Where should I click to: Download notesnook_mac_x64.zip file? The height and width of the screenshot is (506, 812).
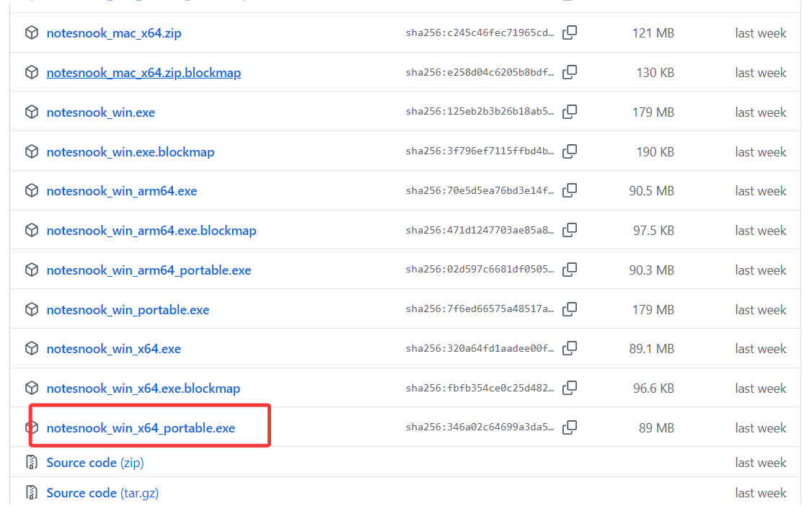point(114,33)
